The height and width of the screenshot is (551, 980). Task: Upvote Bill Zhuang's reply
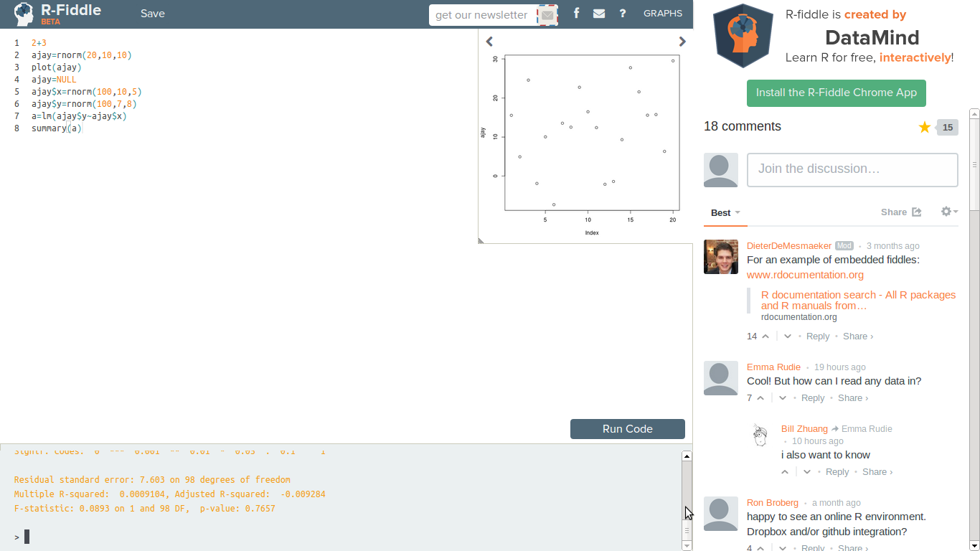(x=785, y=472)
